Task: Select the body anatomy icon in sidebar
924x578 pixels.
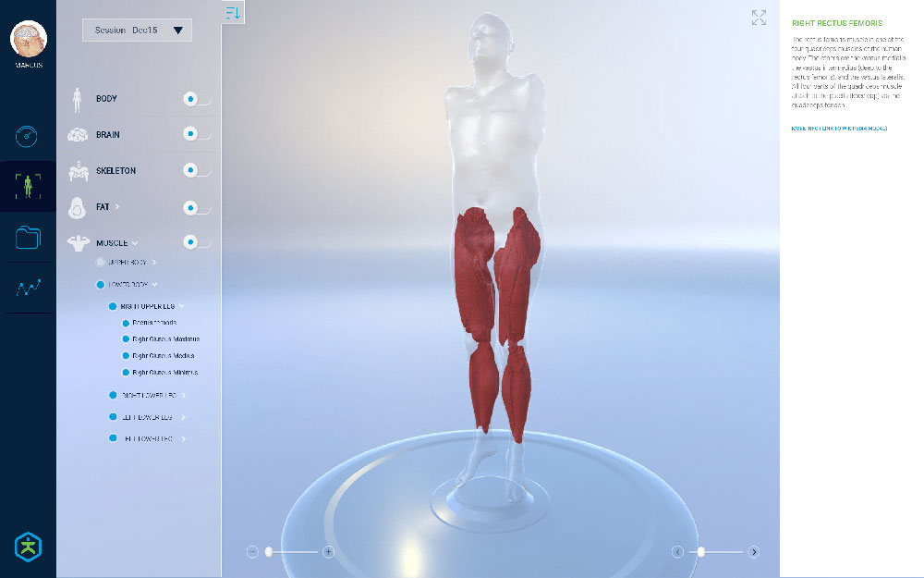Action: click(28, 186)
